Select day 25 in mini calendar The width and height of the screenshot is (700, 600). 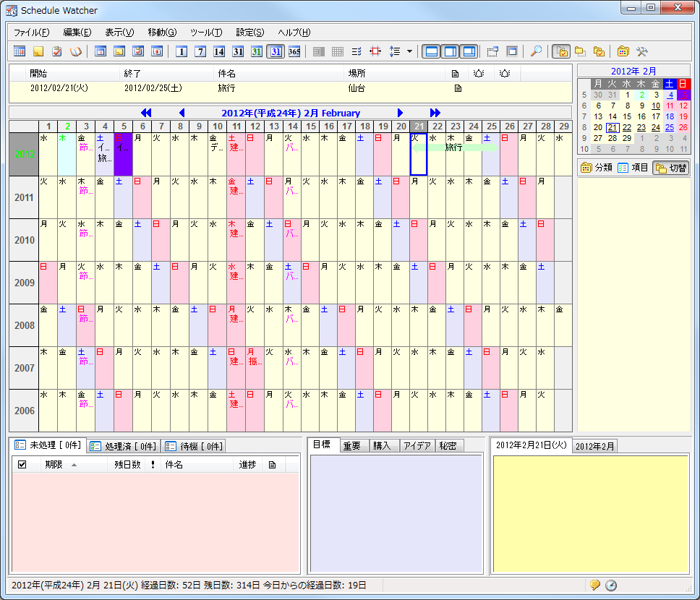(669, 128)
